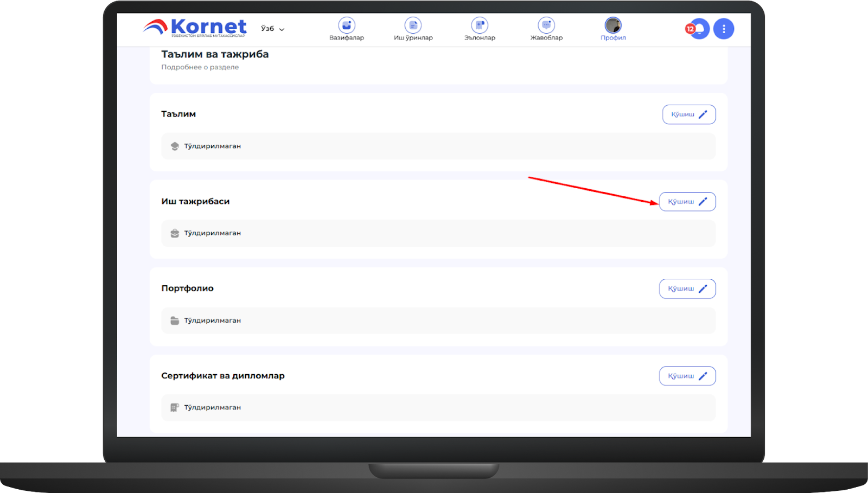This screenshot has width=868, height=493.
Task: Click the folder icon under Портфолио
Action: pyautogui.click(x=175, y=321)
